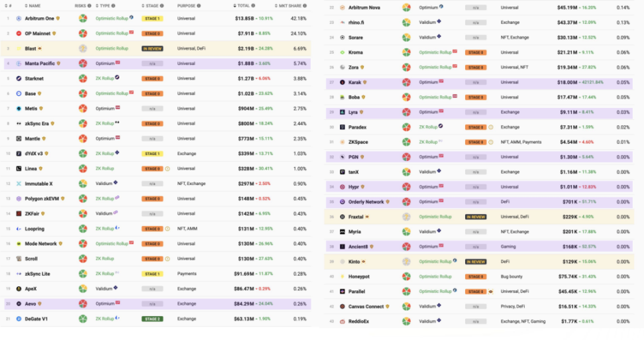Open the risk rosette for DeGate V1
The height and width of the screenshot is (340, 644).
tap(83, 319)
